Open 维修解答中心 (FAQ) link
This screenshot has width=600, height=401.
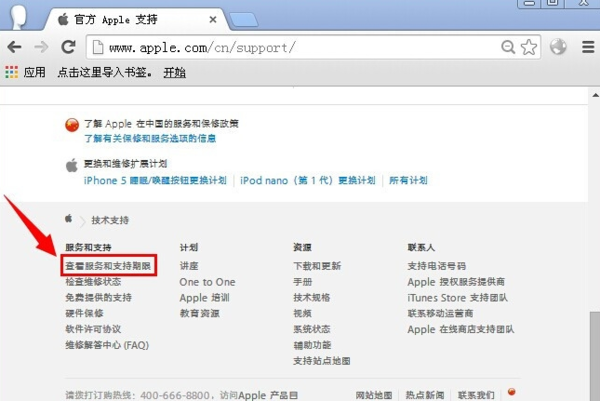107,345
